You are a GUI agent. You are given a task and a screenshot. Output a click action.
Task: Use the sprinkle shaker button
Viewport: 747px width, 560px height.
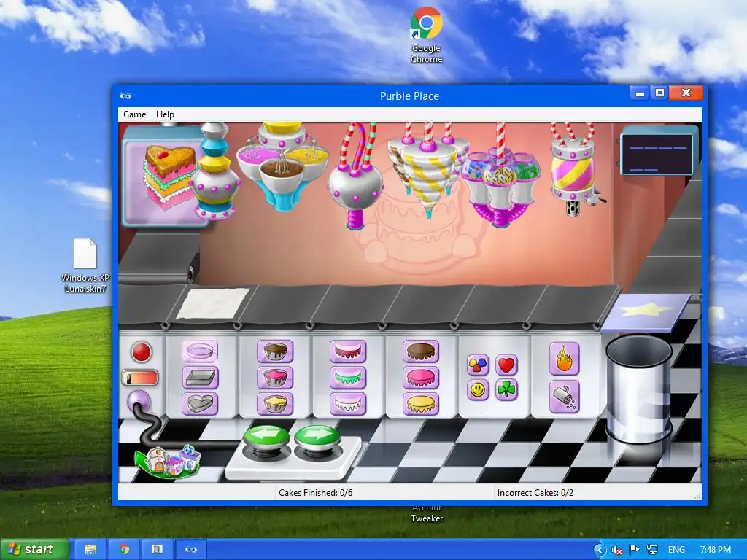coord(564,396)
